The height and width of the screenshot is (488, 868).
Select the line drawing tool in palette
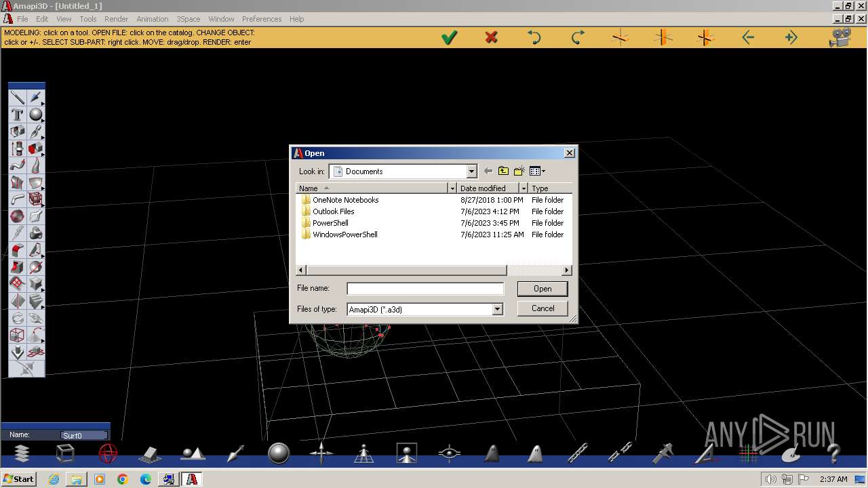18,98
